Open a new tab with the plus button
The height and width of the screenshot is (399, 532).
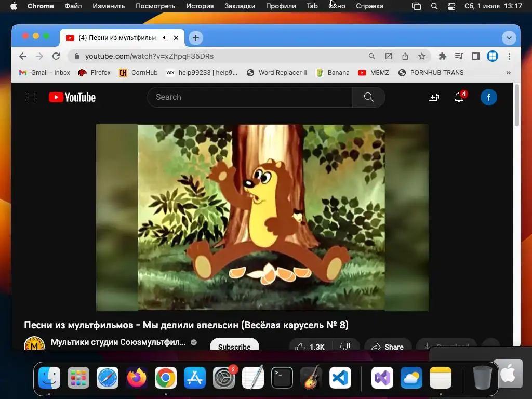point(196,37)
